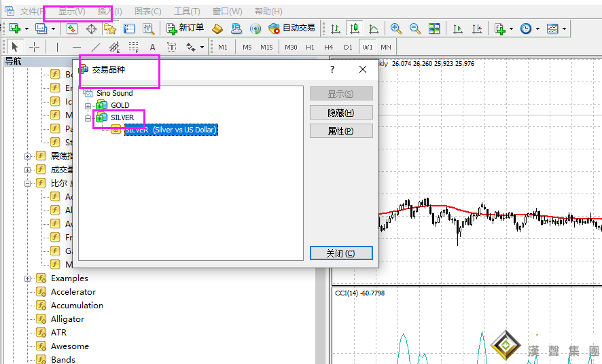Click the New Order toolbar button
The height and width of the screenshot is (364, 602).
185,29
